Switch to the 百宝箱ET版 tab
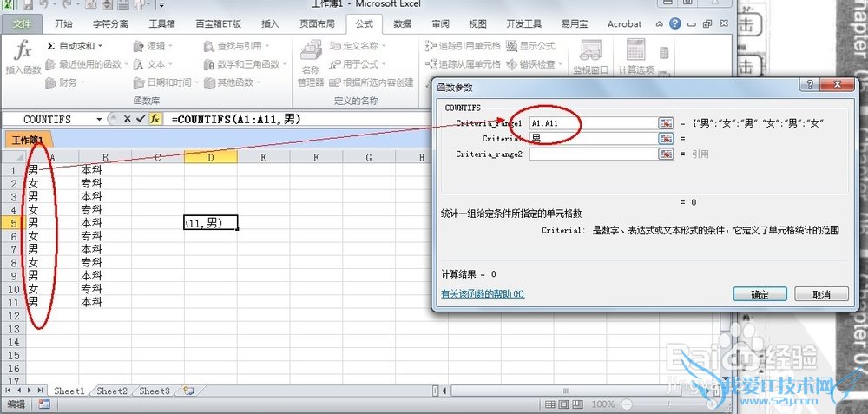868x414 pixels. click(x=218, y=23)
